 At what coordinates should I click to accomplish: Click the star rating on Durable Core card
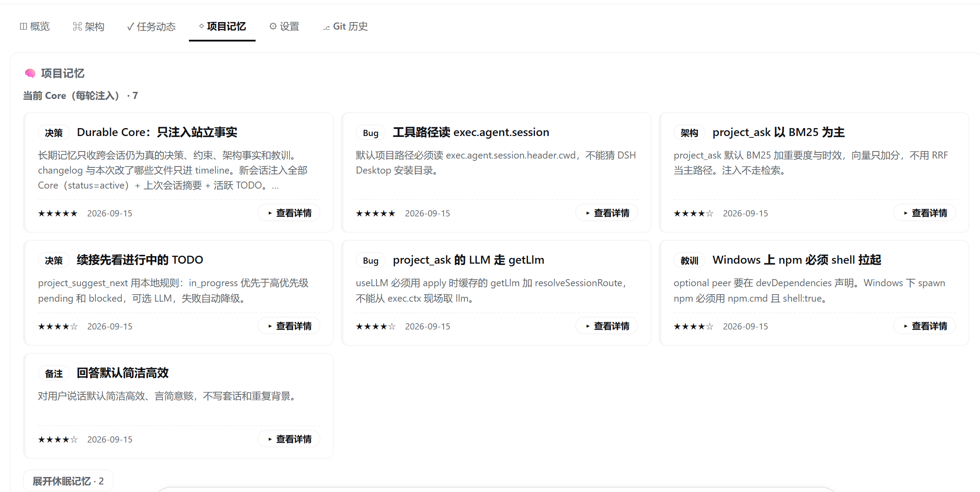58,213
